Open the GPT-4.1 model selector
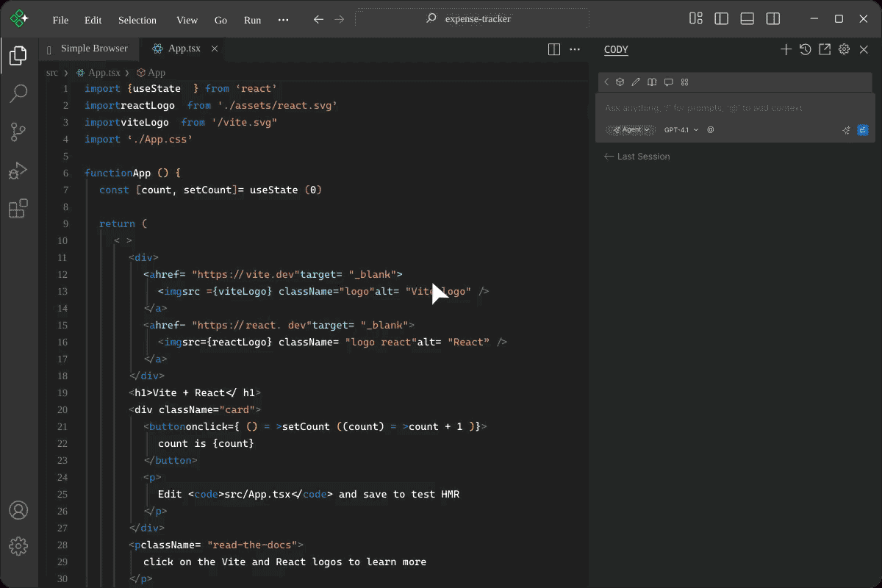 [x=681, y=130]
